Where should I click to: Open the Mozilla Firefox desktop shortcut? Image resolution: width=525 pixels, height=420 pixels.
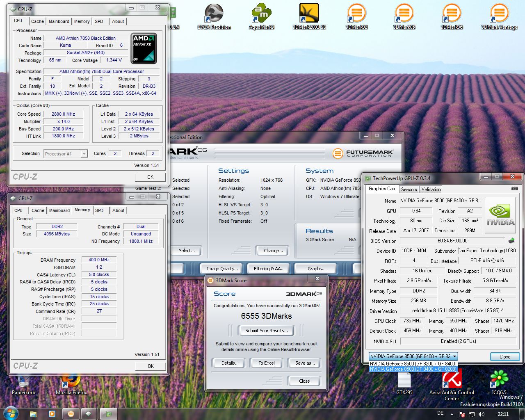tap(71, 386)
